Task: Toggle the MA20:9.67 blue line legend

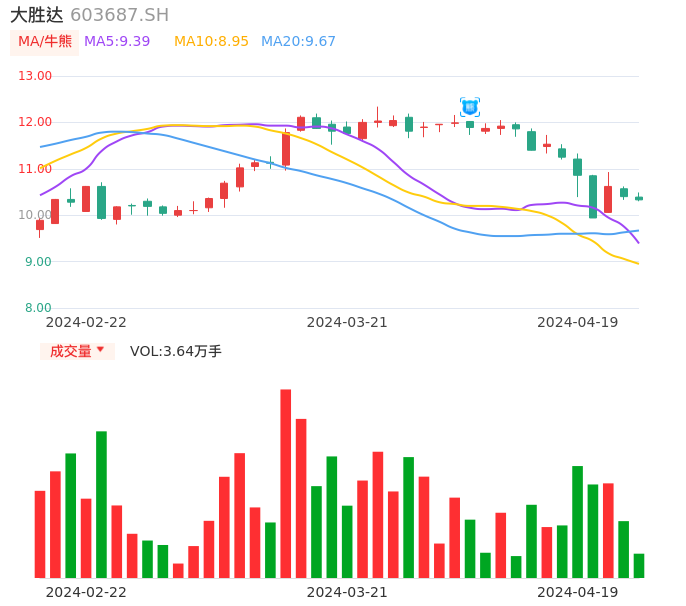Action: [298, 42]
